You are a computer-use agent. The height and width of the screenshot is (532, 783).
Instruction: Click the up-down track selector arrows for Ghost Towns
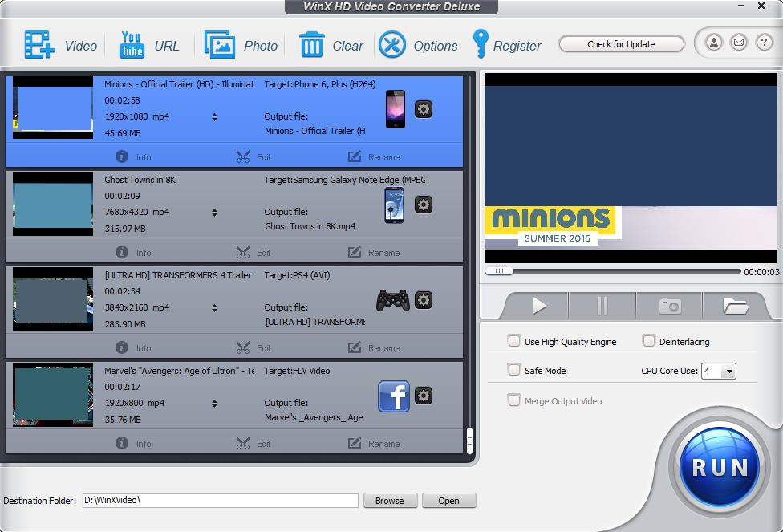pos(214,213)
